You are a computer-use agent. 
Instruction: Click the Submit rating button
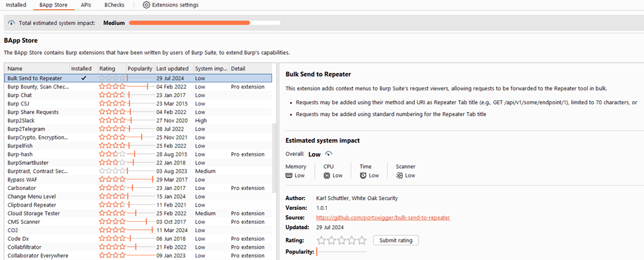pos(396,240)
